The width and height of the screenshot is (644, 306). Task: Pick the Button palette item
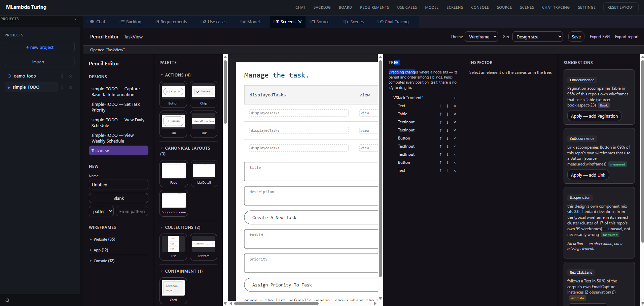click(x=173, y=94)
